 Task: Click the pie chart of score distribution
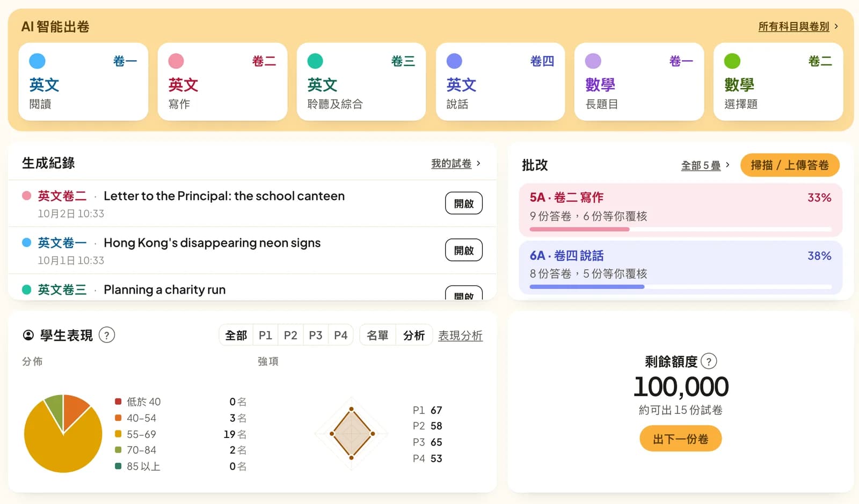63,434
